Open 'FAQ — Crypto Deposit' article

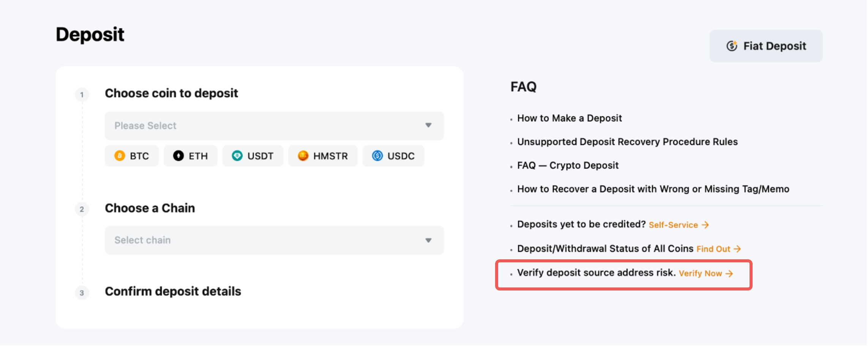[568, 165]
